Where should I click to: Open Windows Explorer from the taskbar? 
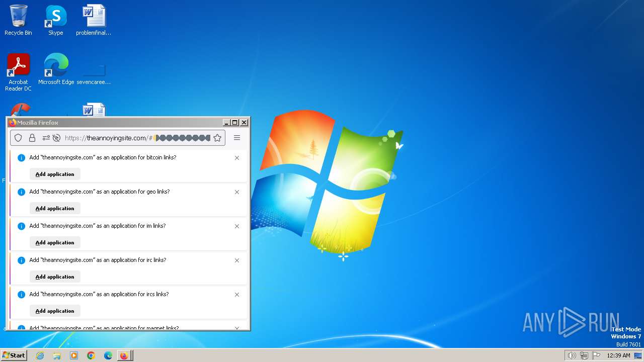(57, 355)
